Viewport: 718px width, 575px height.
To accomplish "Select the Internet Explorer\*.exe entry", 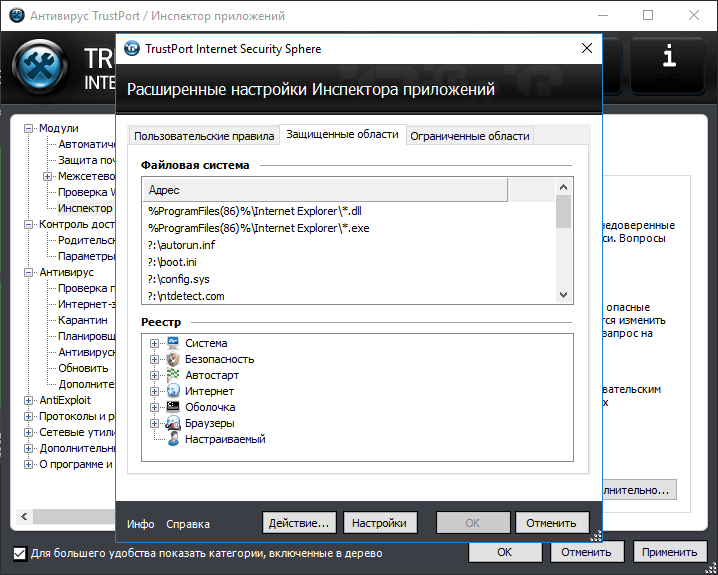I will coord(258,228).
